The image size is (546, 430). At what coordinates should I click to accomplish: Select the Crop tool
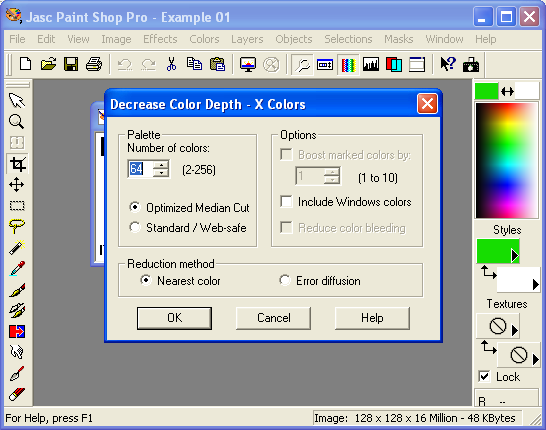click(x=17, y=164)
